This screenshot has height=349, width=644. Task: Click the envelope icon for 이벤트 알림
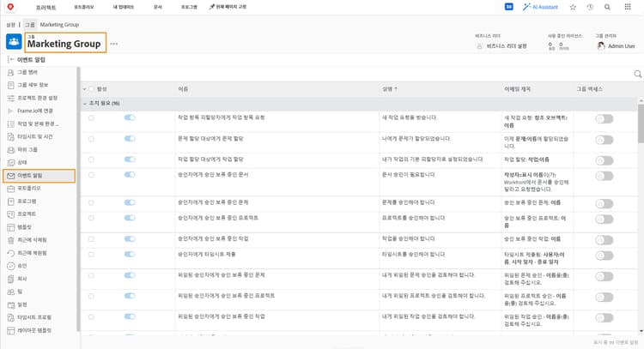(10, 176)
